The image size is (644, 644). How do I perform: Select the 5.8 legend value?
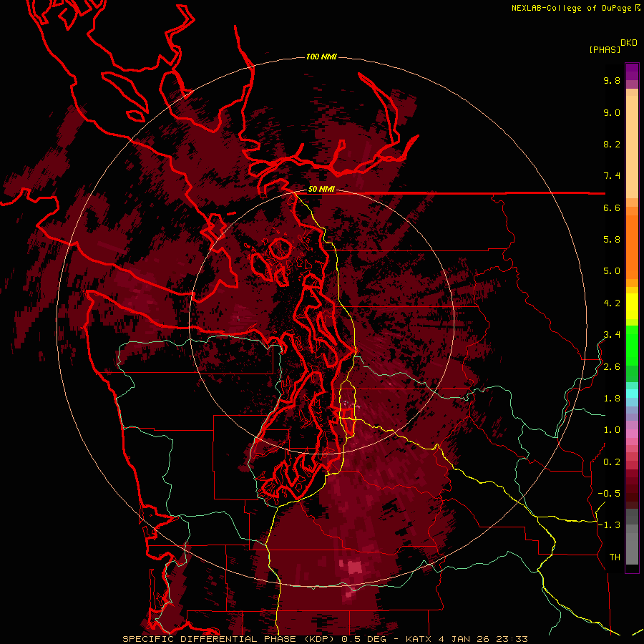(x=612, y=240)
